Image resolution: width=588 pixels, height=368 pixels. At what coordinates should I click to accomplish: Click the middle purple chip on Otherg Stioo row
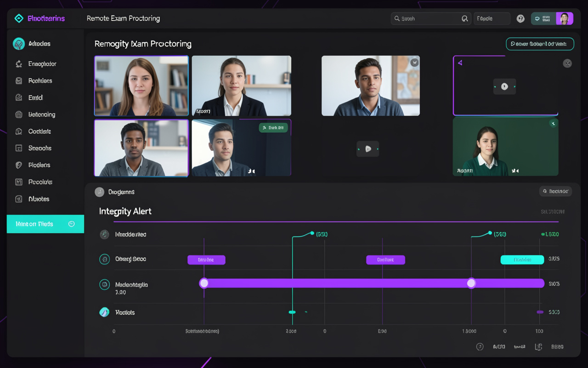point(385,260)
